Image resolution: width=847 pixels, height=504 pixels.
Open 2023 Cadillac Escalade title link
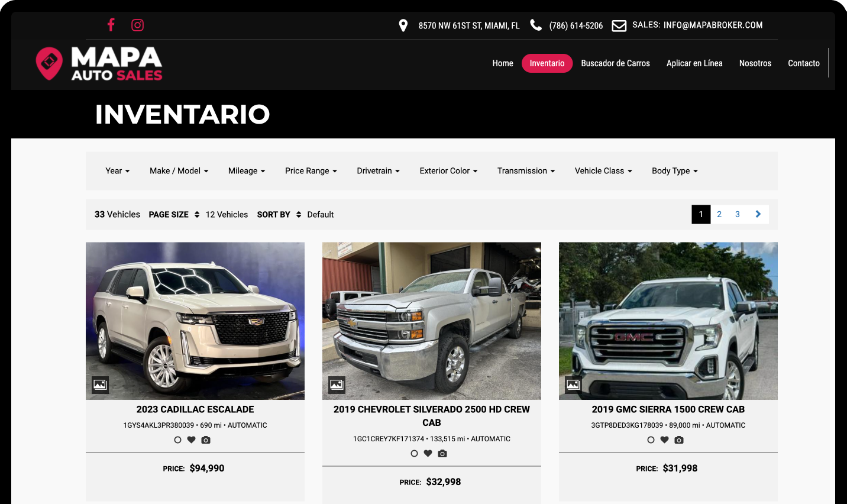[x=195, y=409]
